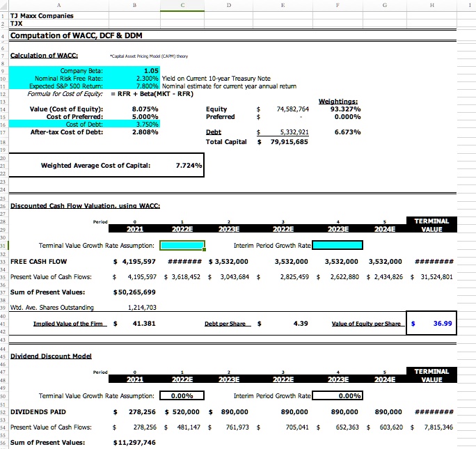Click 'Yield on Current 10-year Treasury Note' text

(x=216, y=79)
